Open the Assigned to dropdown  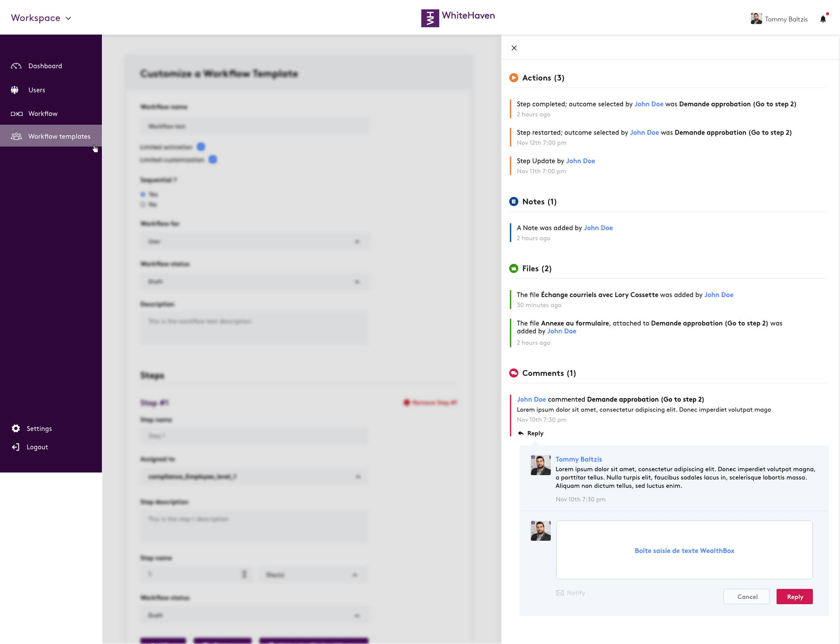[x=254, y=476]
